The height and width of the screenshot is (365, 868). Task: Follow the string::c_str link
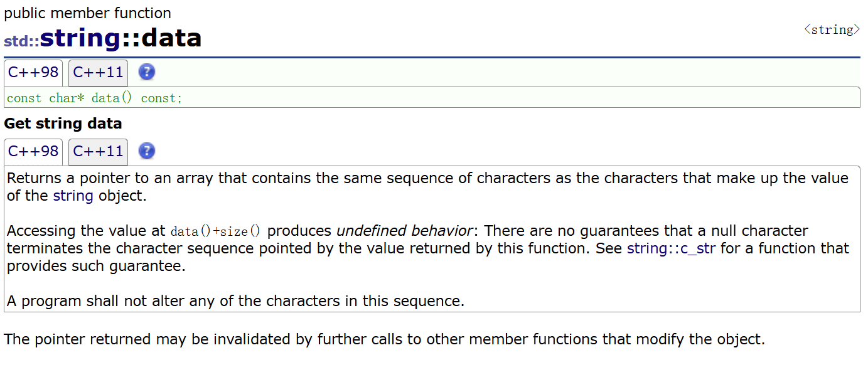coord(671,248)
